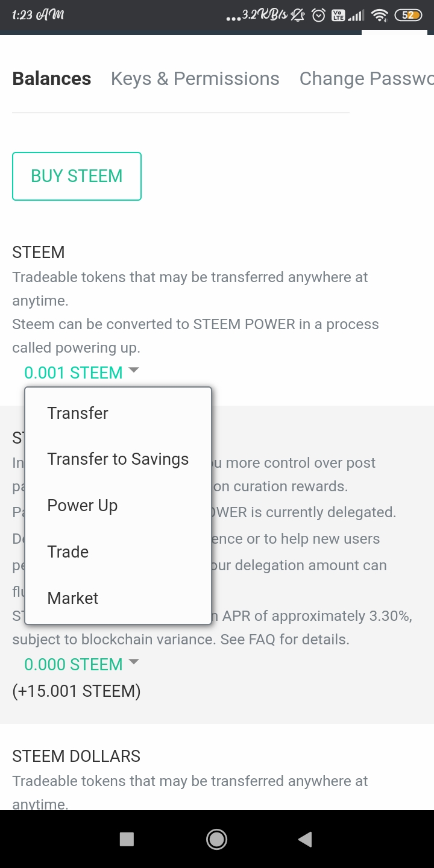This screenshot has height=868, width=434.
Task: Tap the VoLTE status bar icon
Action: [x=338, y=16]
